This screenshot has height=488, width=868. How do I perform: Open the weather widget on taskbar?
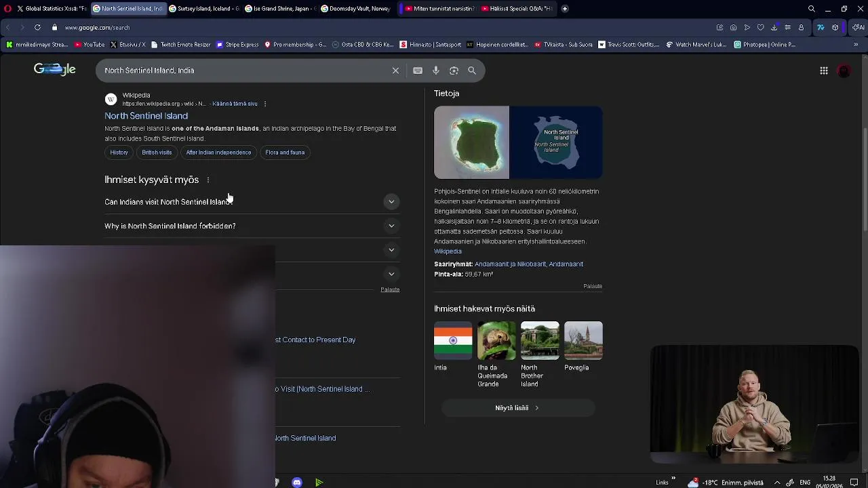[725, 483]
